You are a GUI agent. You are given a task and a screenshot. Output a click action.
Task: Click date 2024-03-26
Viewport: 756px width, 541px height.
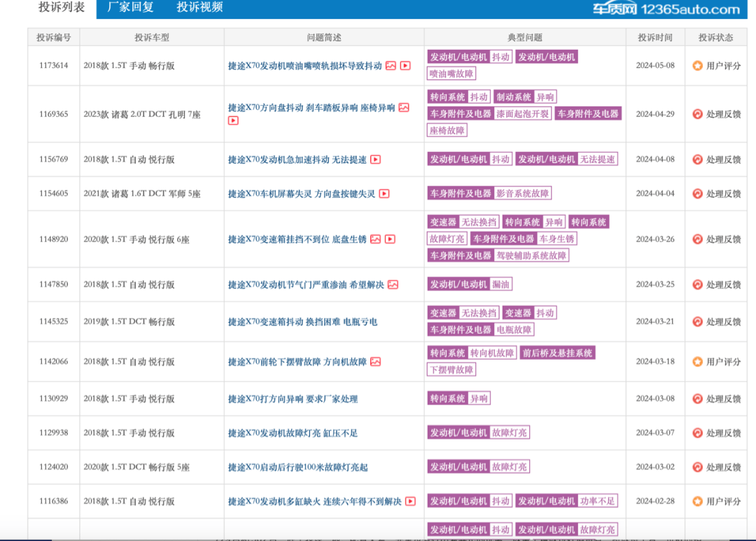click(655, 239)
